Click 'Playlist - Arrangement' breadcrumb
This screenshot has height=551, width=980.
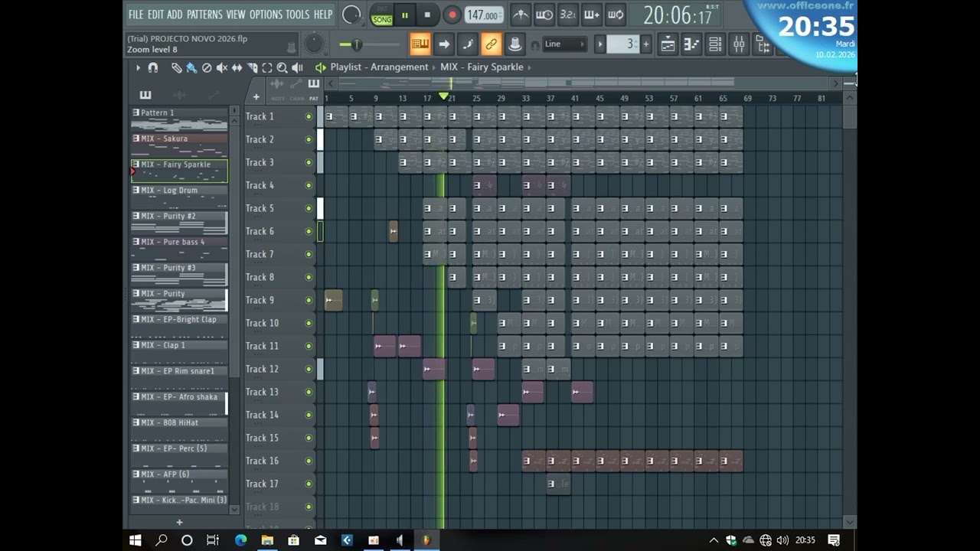379,67
